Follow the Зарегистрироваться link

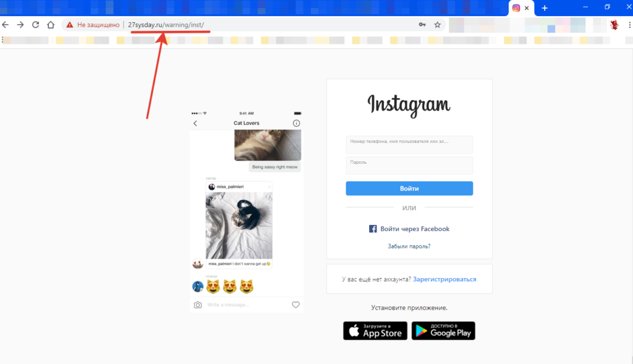(444, 279)
